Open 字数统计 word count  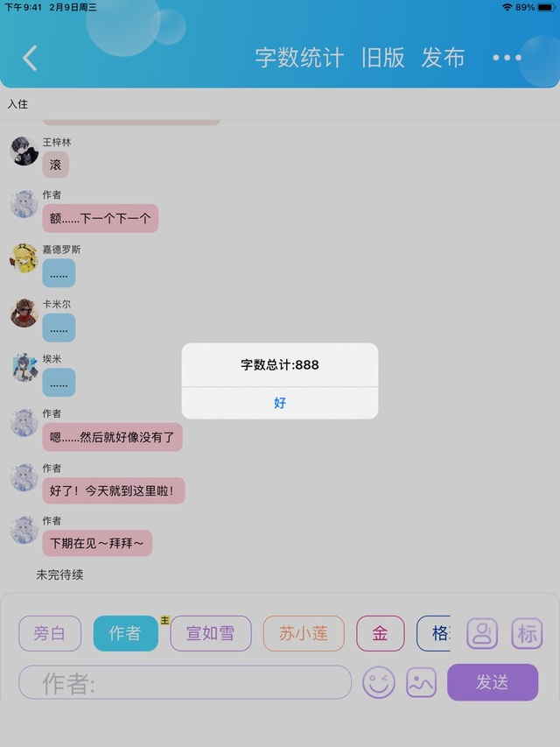point(299,58)
